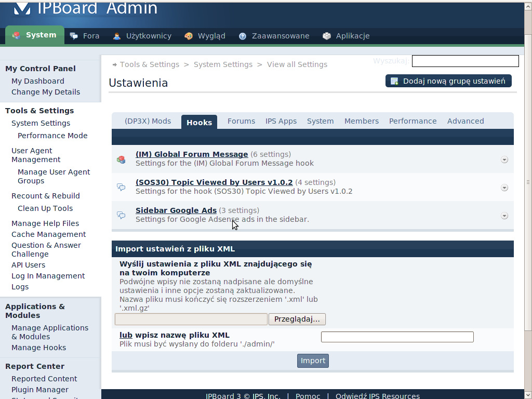Open the (DP3X) Mods tab
532x399 pixels.
(148, 121)
